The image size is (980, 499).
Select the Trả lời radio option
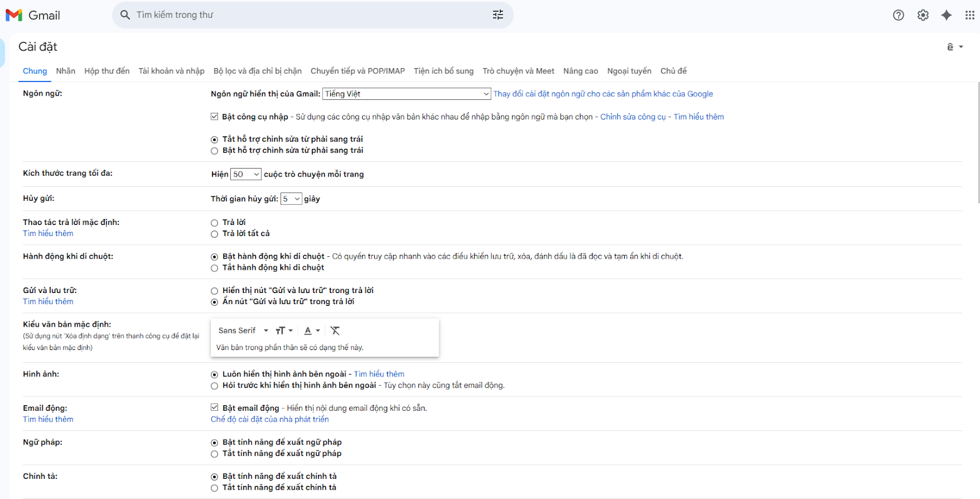click(214, 223)
